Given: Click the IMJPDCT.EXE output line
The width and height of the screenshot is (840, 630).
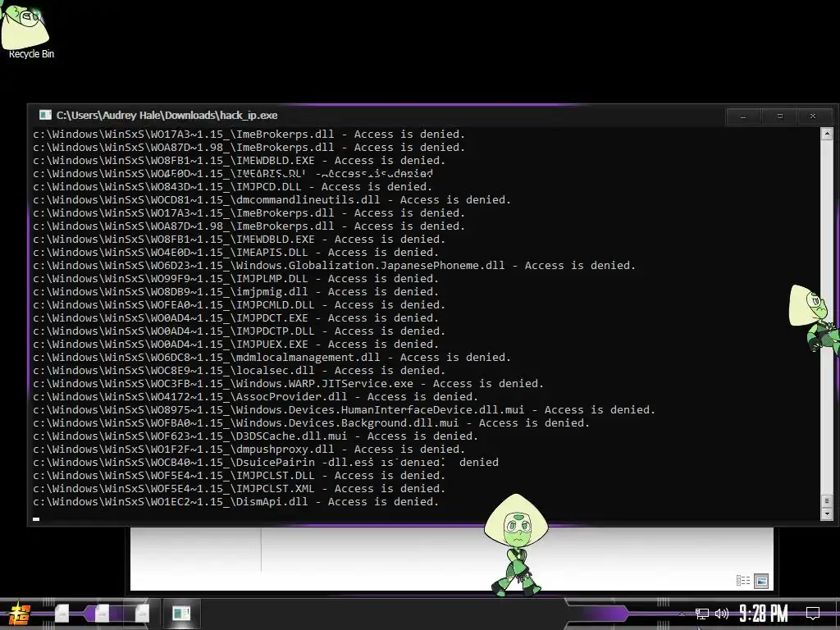Looking at the screenshot, I should pos(235,318).
